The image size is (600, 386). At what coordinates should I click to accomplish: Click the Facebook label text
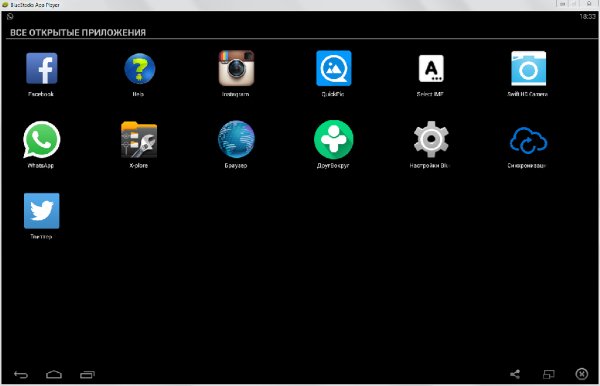pyautogui.click(x=41, y=94)
